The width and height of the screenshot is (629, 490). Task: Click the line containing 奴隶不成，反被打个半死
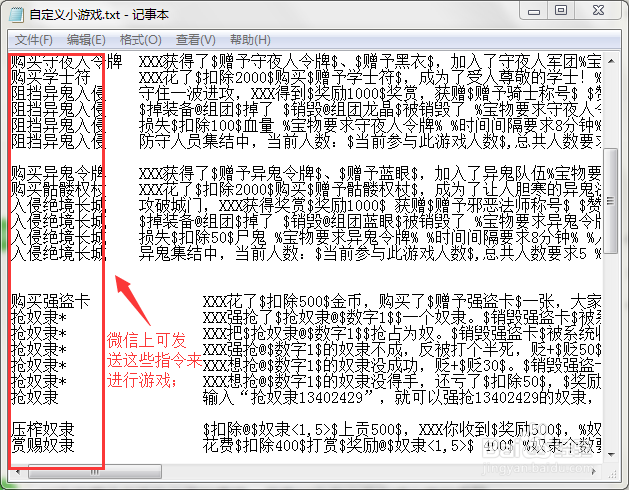(x=402, y=350)
